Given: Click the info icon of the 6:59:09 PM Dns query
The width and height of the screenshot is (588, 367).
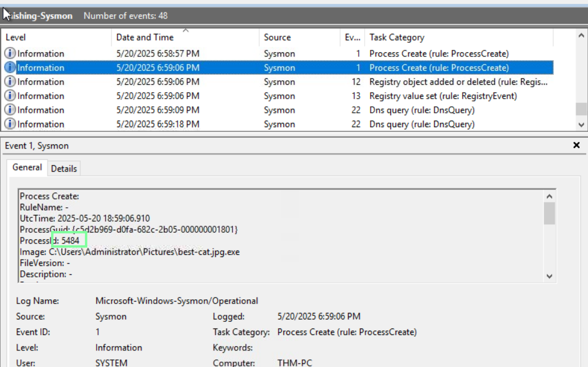Looking at the screenshot, I should point(10,110).
